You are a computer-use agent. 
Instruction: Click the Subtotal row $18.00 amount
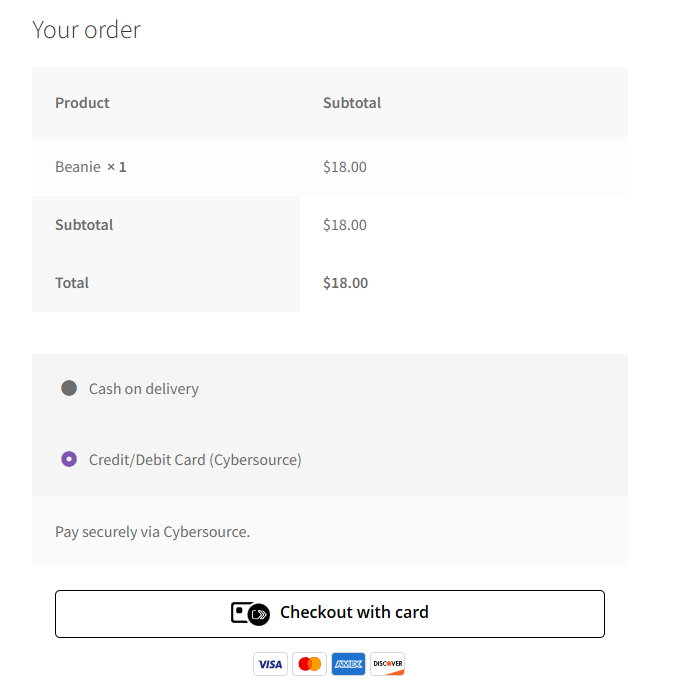point(345,225)
